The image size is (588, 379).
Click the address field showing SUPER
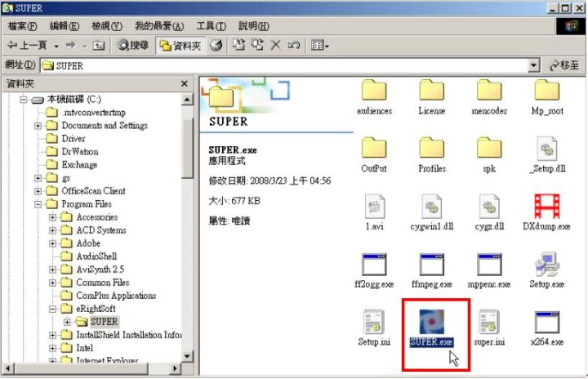(284, 65)
